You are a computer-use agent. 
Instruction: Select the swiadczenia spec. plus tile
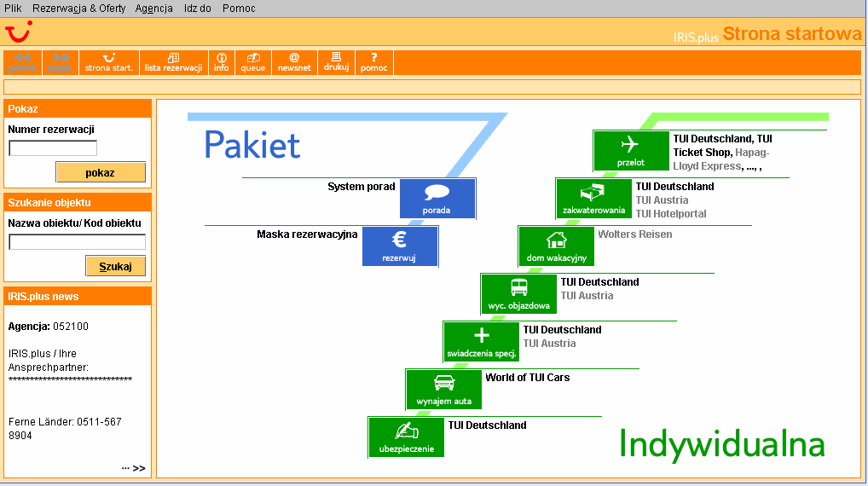click(481, 342)
